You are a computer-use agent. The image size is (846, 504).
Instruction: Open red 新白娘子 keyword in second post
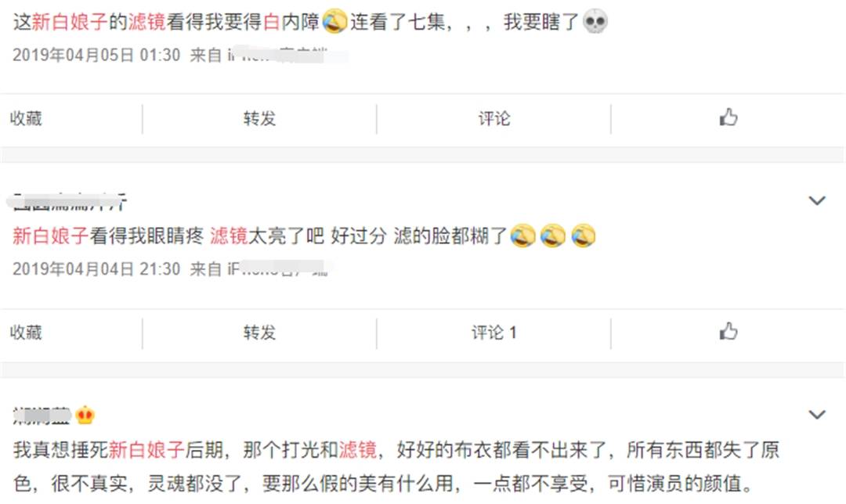click(51, 236)
